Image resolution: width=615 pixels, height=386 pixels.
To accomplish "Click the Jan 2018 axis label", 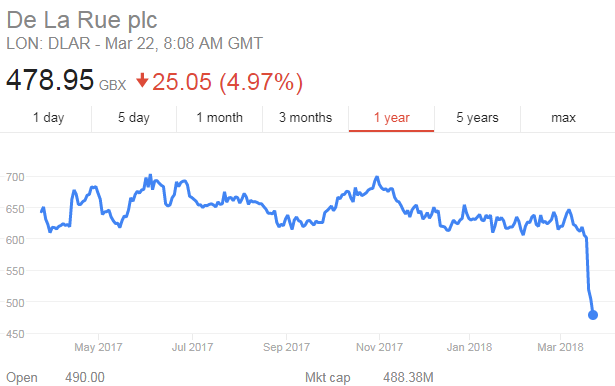I will point(469,347).
